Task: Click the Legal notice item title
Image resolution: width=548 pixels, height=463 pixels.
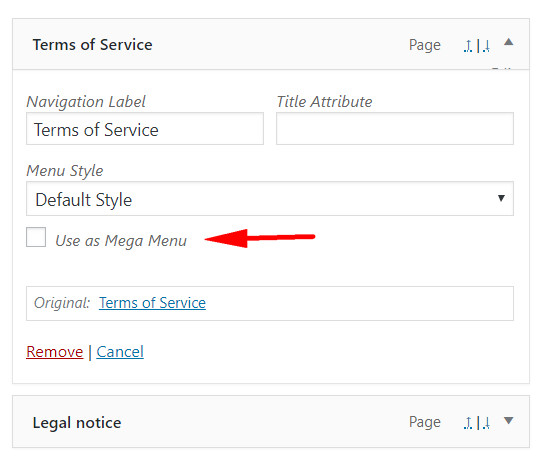Action: (77, 423)
